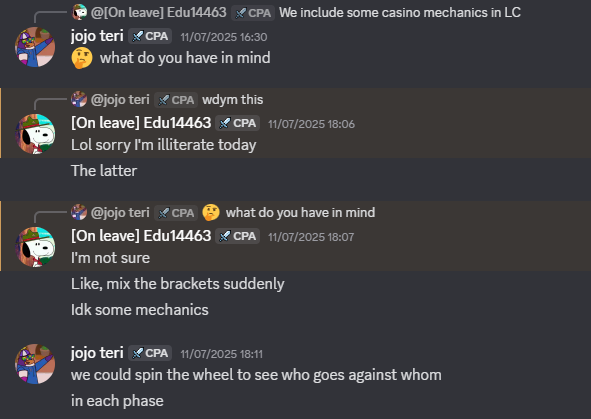Image resolution: width=591 pixels, height=419 pixels.
Task: Click jojo teri's avatar on first message
Action: [x=35, y=47]
